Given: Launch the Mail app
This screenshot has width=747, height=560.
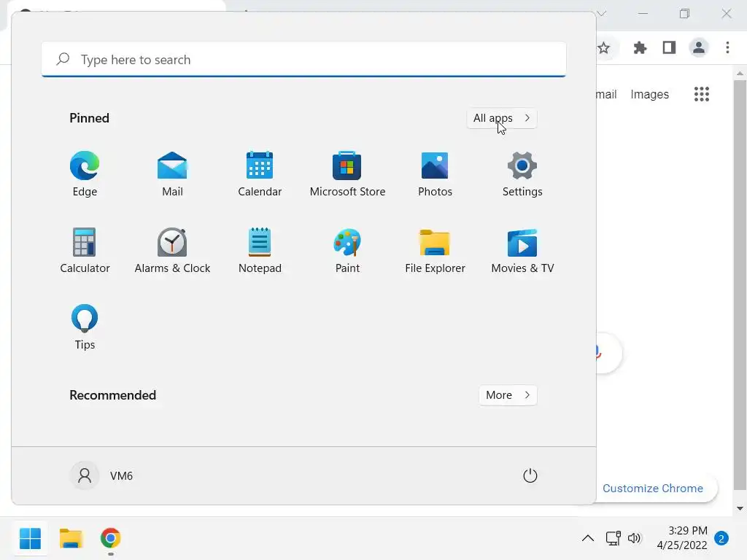Looking at the screenshot, I should pyautogui.click(x=172, y=174).
